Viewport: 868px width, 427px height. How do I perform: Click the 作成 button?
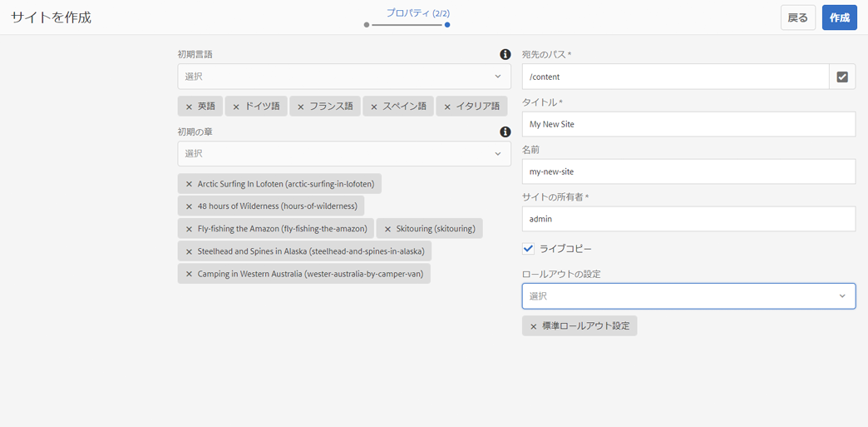point(839,17)
